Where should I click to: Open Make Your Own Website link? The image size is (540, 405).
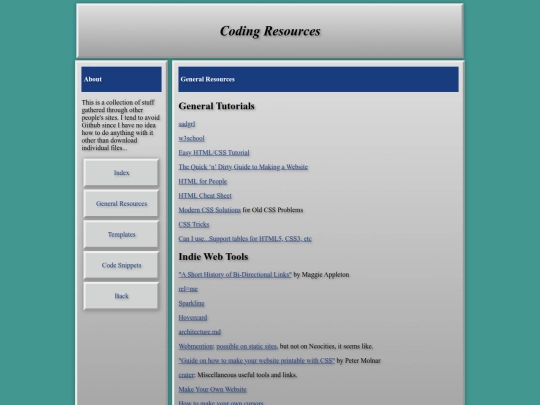point(212,390)
